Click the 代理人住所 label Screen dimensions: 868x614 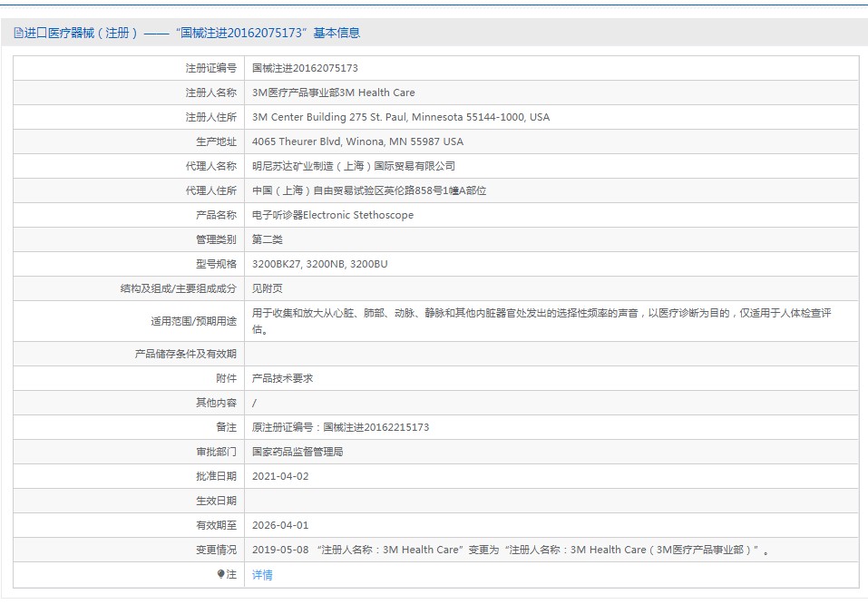(211, 190)
